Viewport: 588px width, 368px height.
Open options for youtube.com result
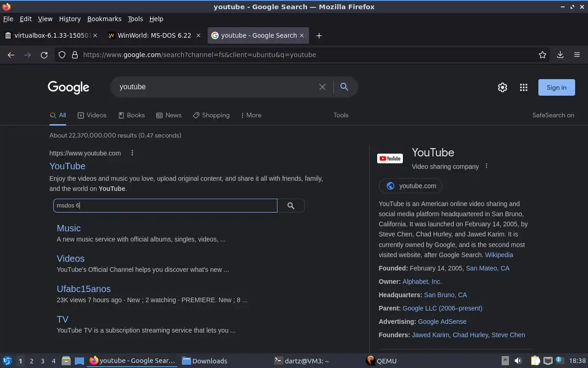pyautogui.click(x=132, y=153)
